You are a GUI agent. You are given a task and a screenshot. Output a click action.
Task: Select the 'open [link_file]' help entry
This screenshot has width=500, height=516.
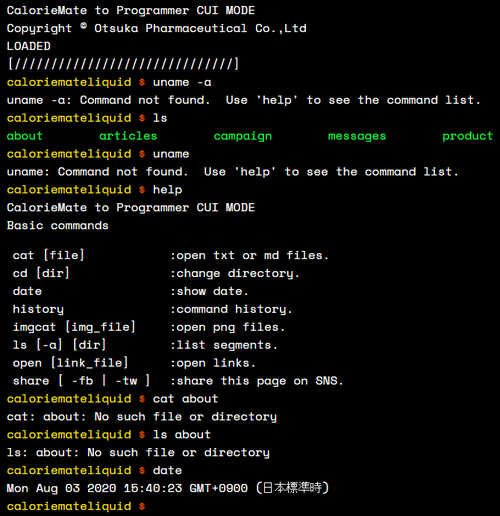pos(70,363)
